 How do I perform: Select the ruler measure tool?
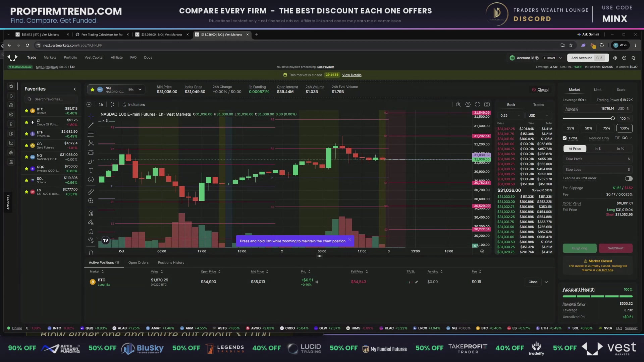pos(91,192)
